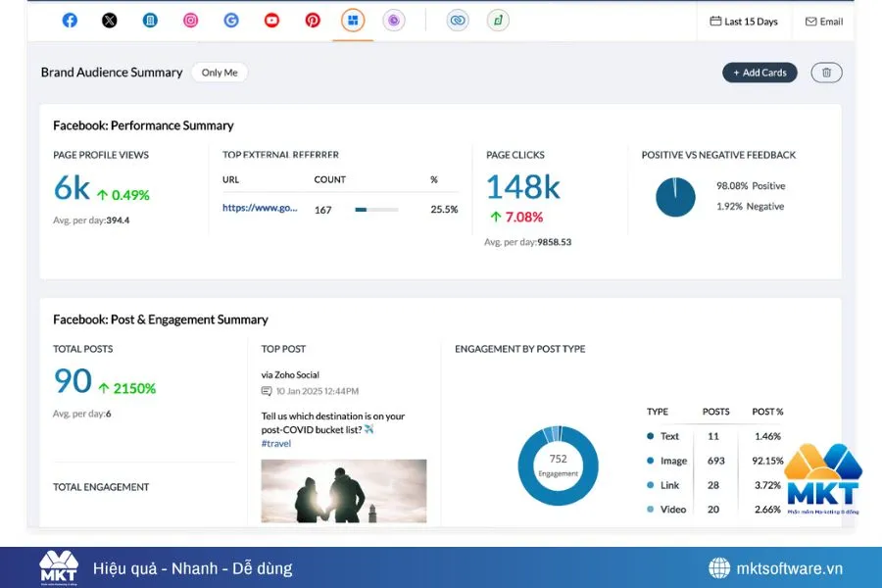Click the positive vs negative pie chart
882x588 pixels.
point(675,197)
